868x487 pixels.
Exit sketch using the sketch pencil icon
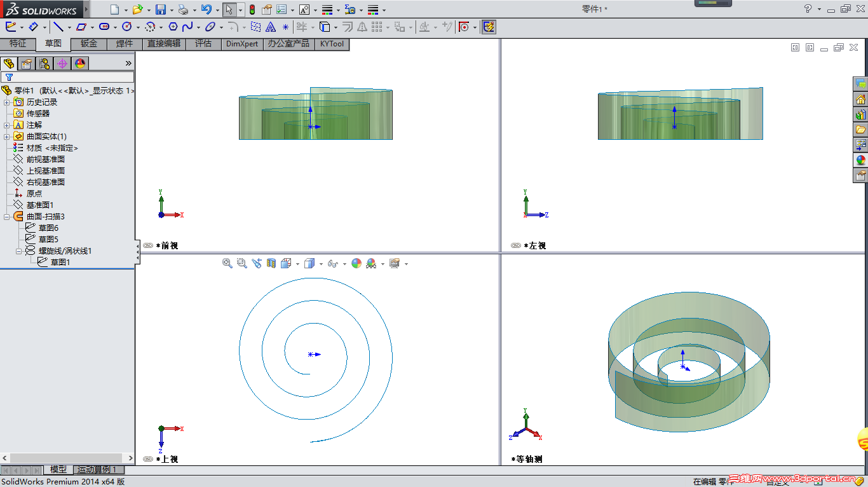coord(11,27)
